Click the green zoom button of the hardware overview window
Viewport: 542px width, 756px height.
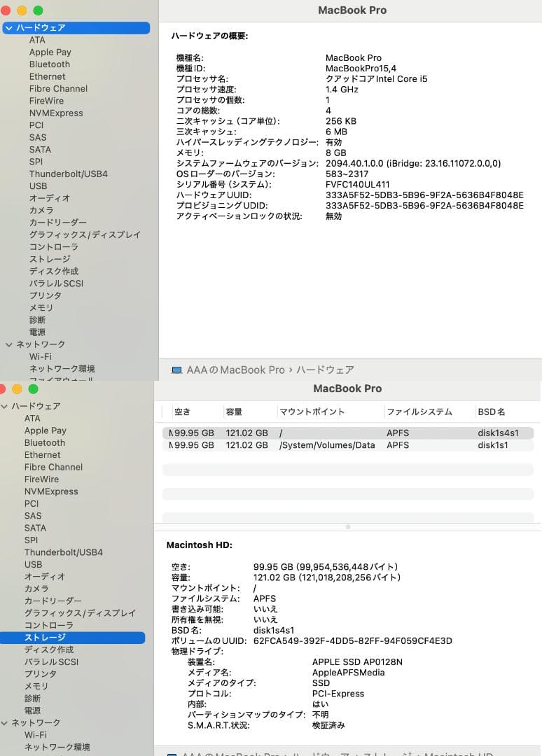(38, 10)
